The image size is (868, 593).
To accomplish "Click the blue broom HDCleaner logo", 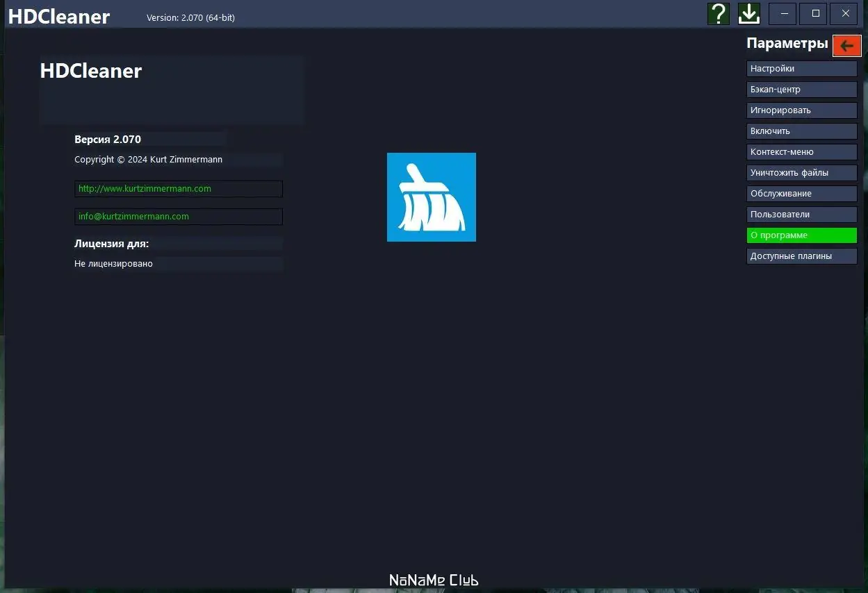I will pyautogui.click(x=432, y=197).
